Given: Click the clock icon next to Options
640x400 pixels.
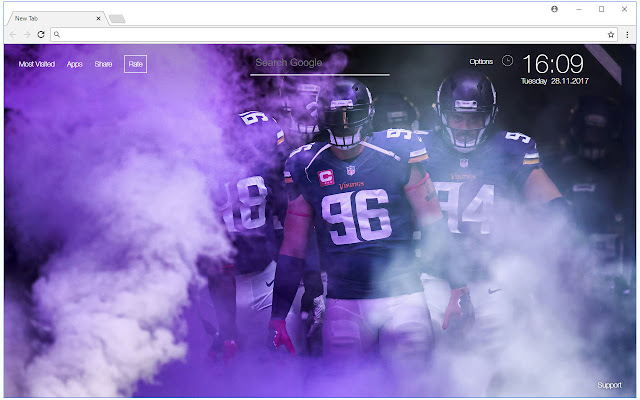Looking at the screenshot, I should tap(507, 61).
